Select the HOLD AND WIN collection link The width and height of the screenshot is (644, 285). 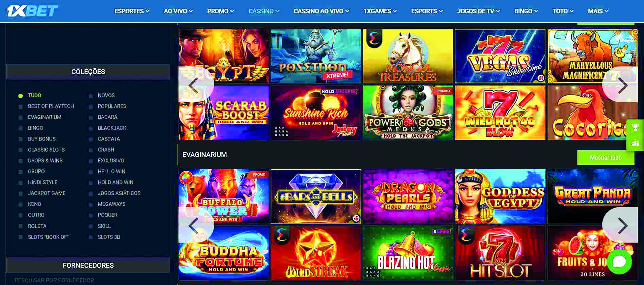tap(115, 182)
